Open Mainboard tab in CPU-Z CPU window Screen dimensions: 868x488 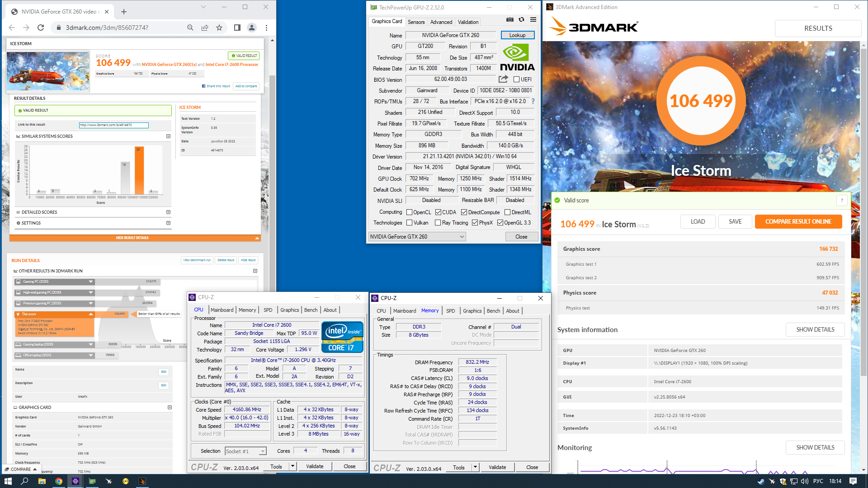click(x=222, y=310)
